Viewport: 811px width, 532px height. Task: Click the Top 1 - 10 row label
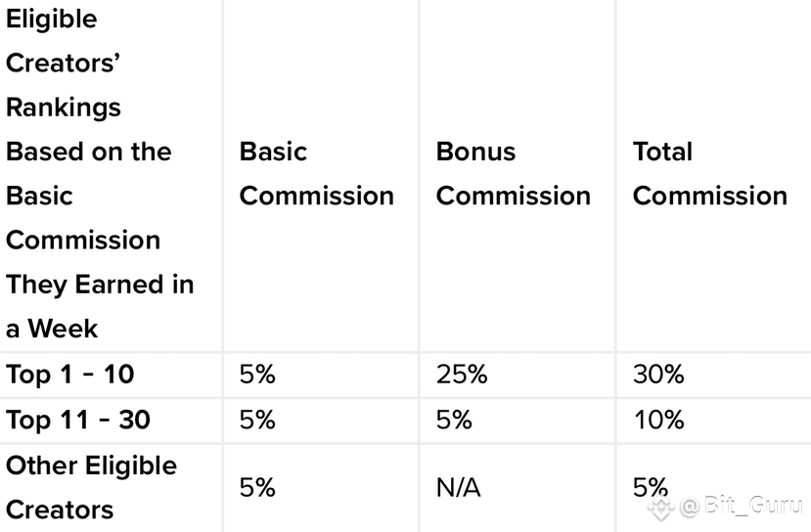69,375
